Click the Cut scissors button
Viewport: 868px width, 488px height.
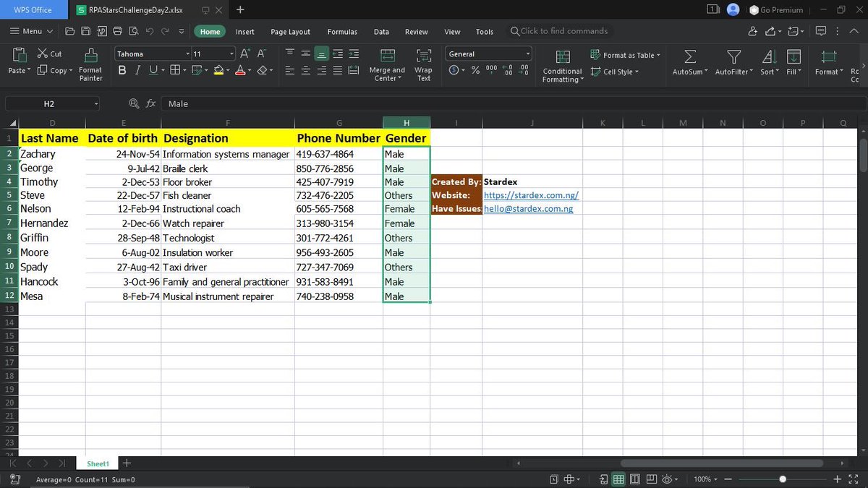coord(50,54)
